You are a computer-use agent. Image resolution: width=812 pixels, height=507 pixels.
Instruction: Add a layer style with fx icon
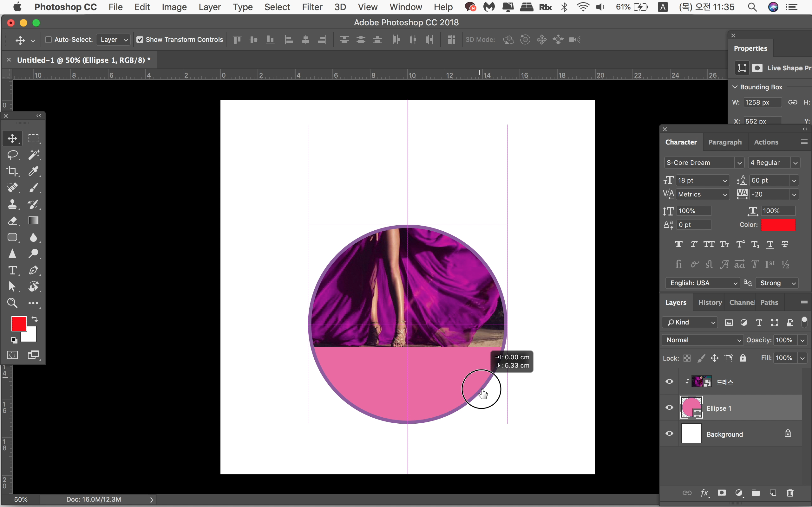tap(704, 493)
